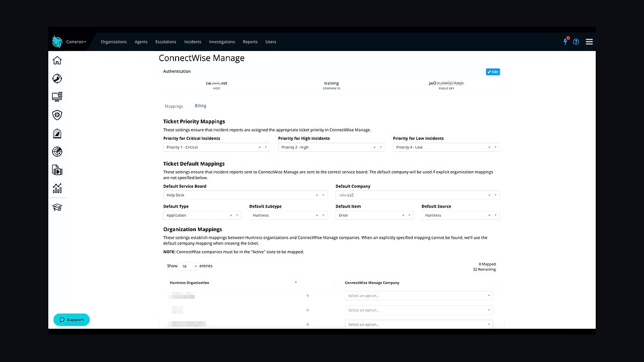Clear the Error default item selection

point(404,216)
